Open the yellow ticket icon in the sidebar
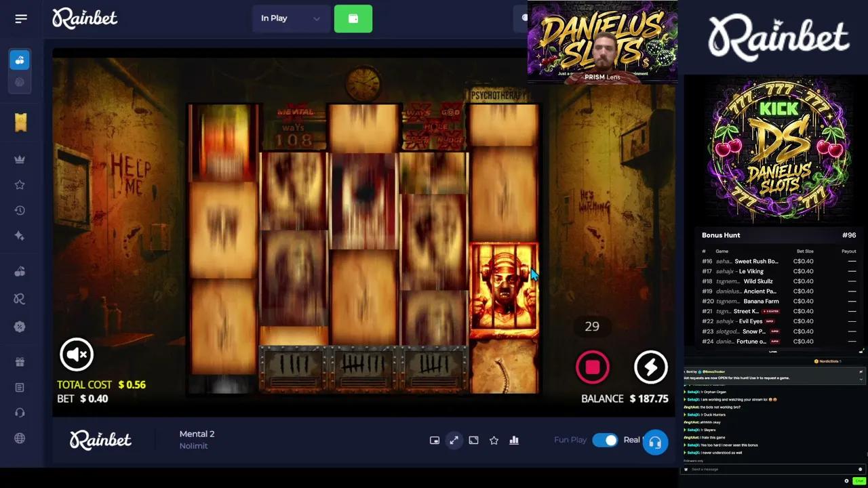 (20, 122)
